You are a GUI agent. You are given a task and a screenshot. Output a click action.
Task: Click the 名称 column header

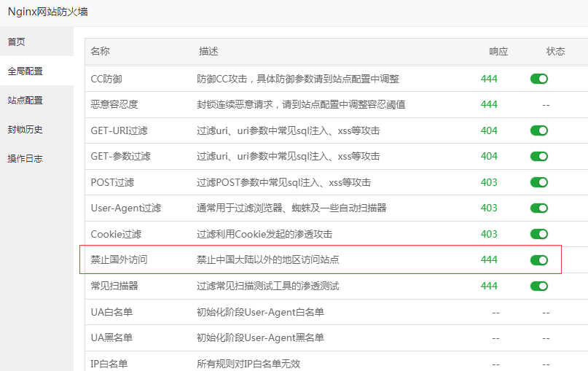100,52
